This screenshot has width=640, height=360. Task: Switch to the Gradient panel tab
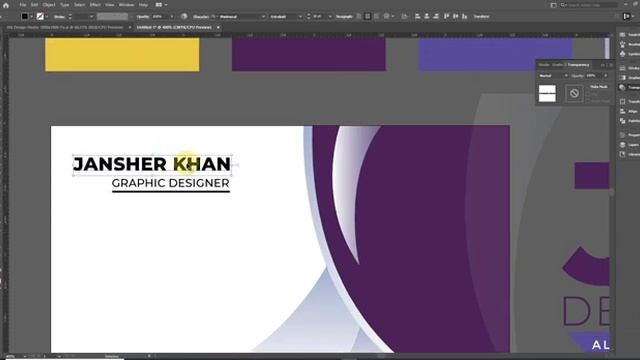tap(558, 65)
